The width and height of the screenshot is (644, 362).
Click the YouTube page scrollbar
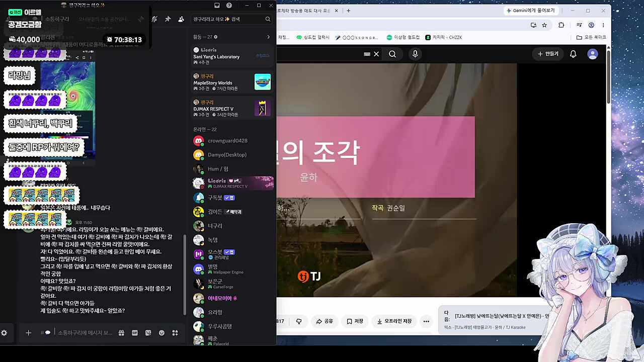[608, 78]
